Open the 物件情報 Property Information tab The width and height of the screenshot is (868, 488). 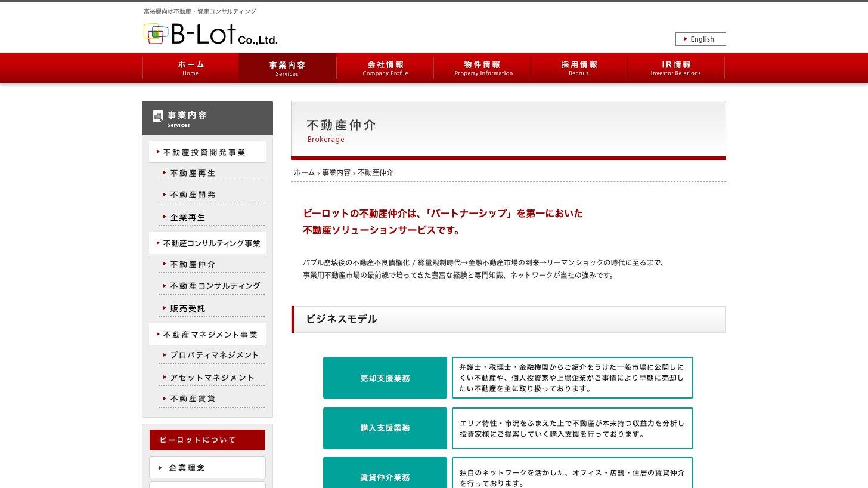[x=482, y=68]
